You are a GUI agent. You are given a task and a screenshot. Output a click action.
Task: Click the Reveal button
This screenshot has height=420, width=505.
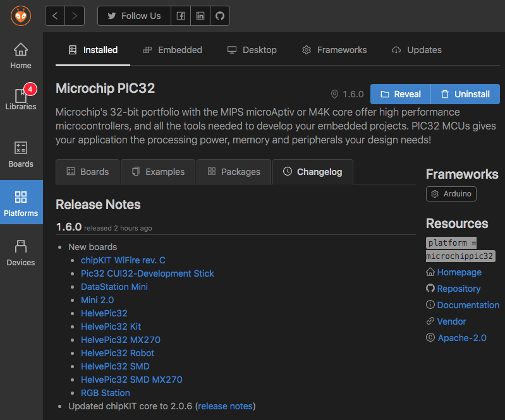click(401, 94)
